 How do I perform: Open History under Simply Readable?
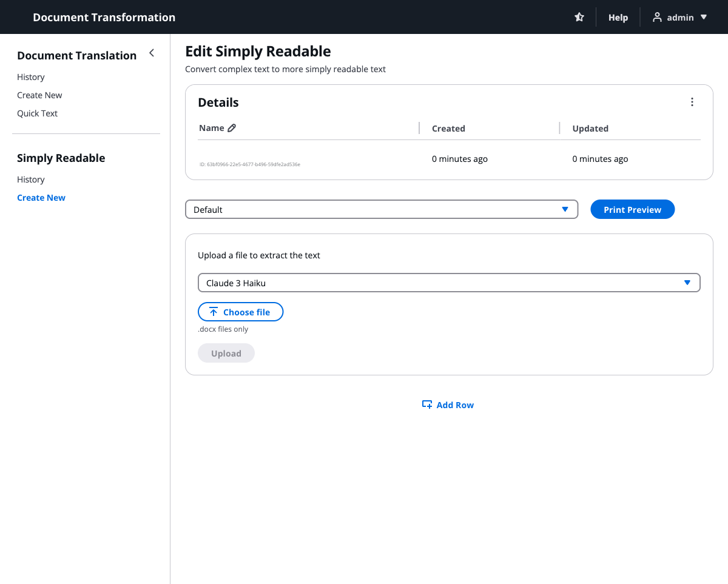[31, 180]
